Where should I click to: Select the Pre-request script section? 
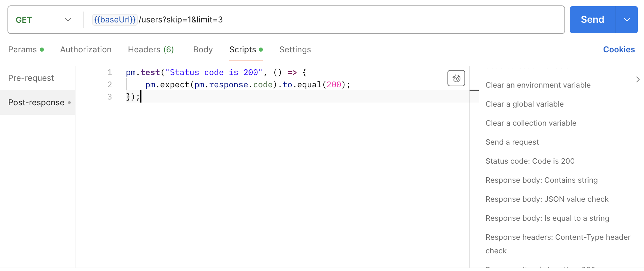tap(31, 78)
